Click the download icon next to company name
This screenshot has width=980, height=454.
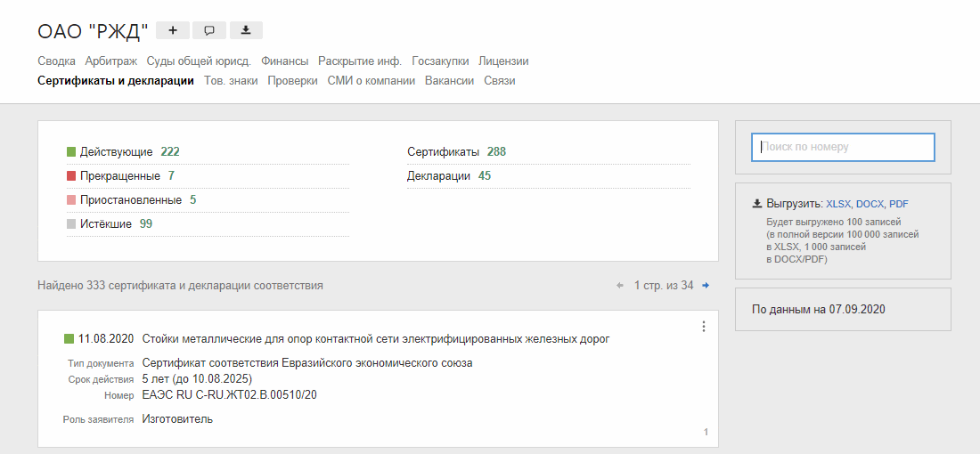246,30
